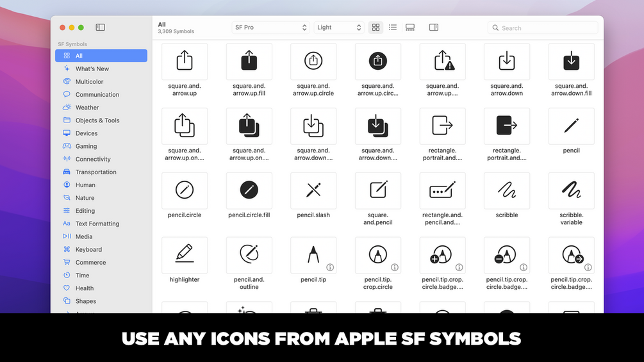Open the Nature category
This screenshot has width=644, height=362.
click(101, 198)
